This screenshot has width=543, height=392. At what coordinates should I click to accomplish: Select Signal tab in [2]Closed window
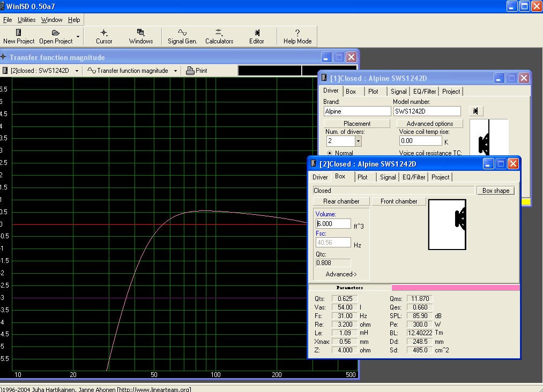388,177
